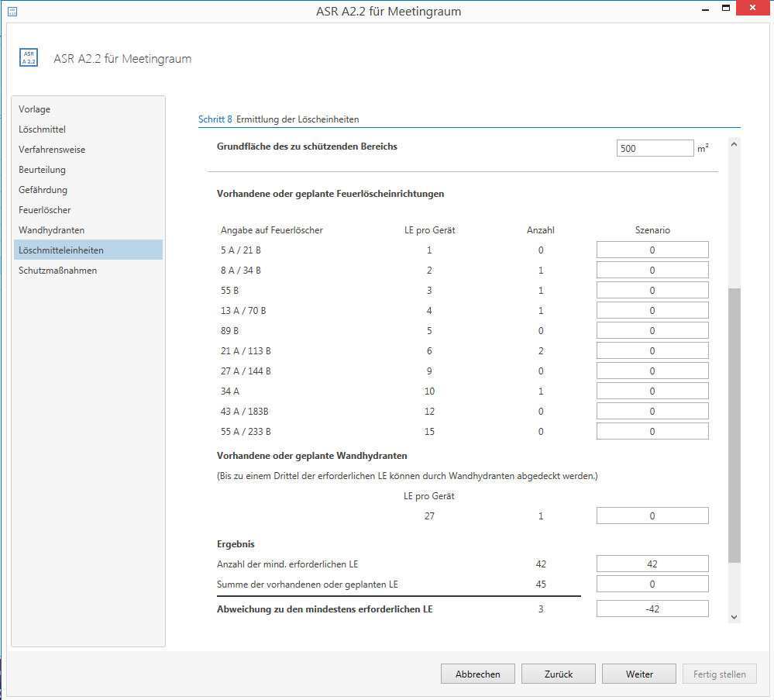
Task: Click the Wandhydranten Szenario input field
Action: pos(652,516)
